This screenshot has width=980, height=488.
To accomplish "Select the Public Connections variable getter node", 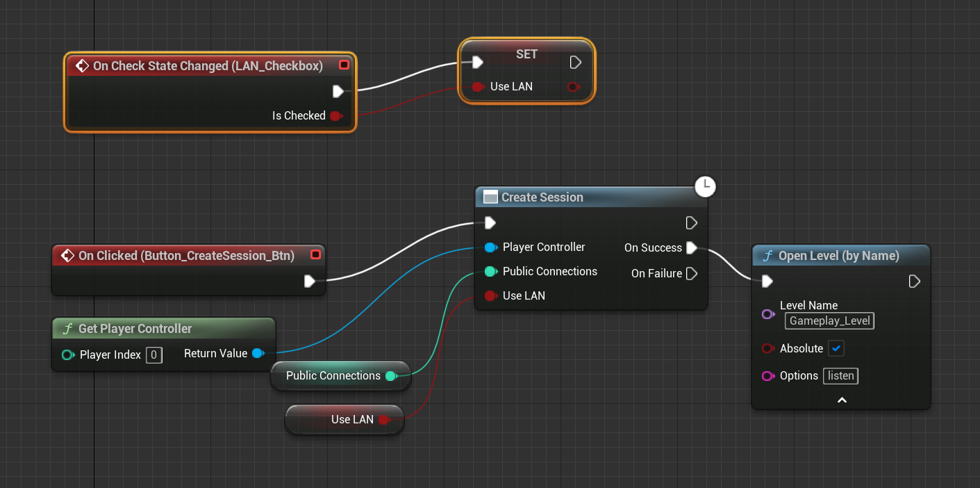I will click(340, 376).
